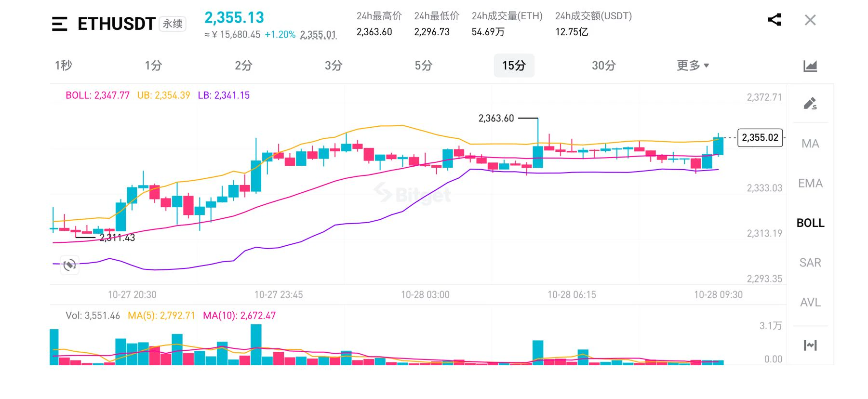
Task: Click the rotate reset icon on chart
Action: pos(69,265)
